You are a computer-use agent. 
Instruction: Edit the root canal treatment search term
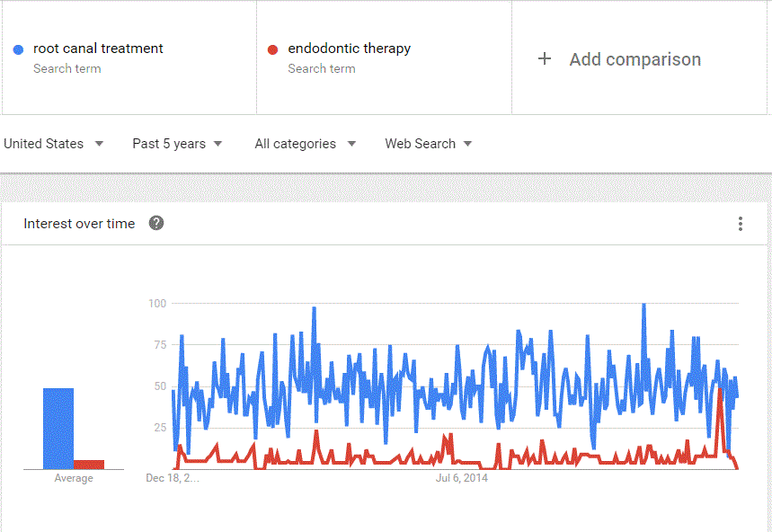(x=98, y=49)
